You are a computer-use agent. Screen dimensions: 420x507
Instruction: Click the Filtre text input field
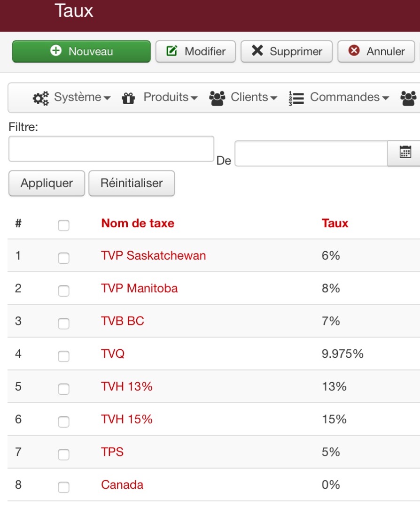[x=111, y=149]
